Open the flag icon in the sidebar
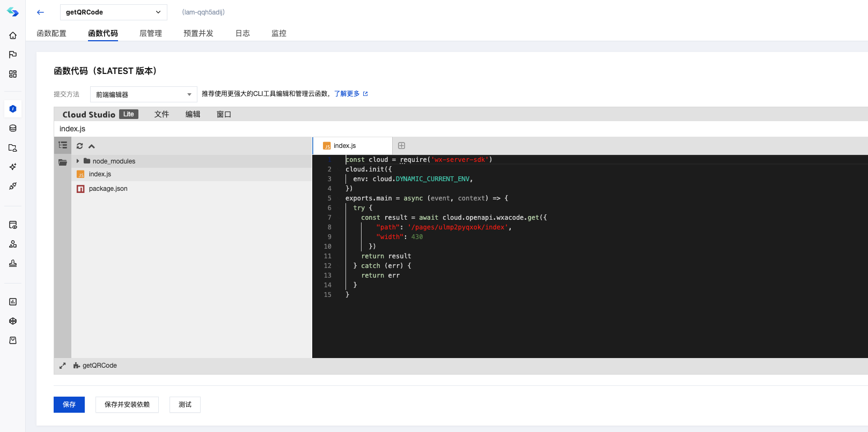Image resolution: width=868 pixels, height=432 pixels. tap(13, 55)
